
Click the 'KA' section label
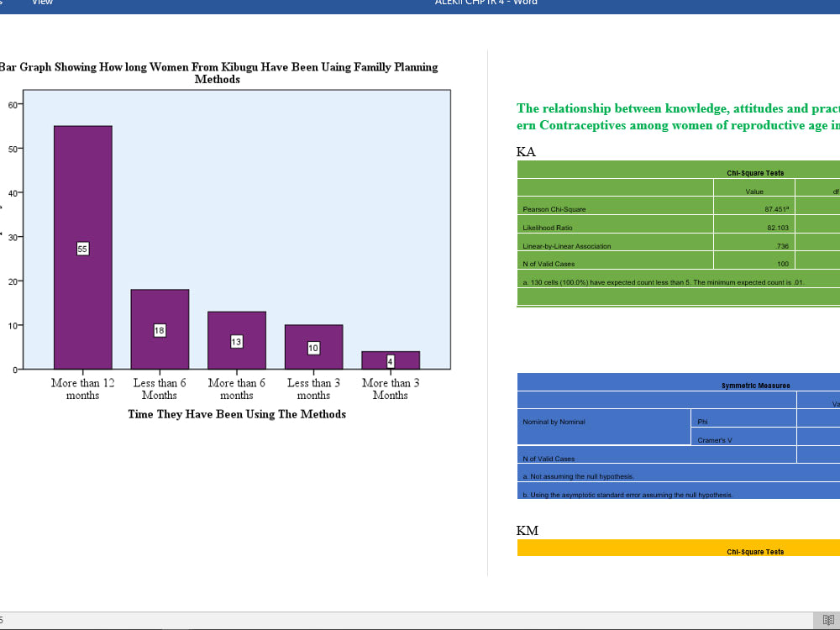coord(526,152)
